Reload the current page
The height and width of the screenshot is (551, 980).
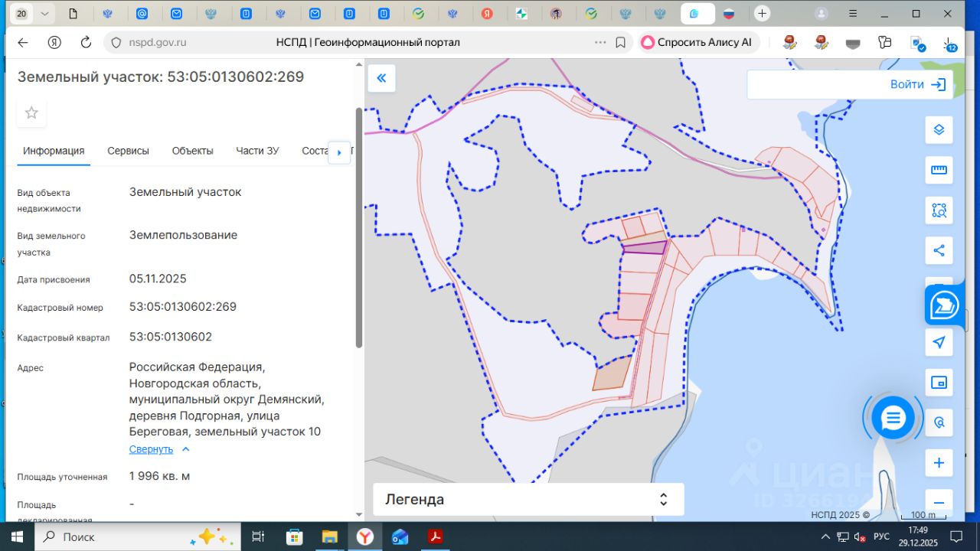[86, 43]
